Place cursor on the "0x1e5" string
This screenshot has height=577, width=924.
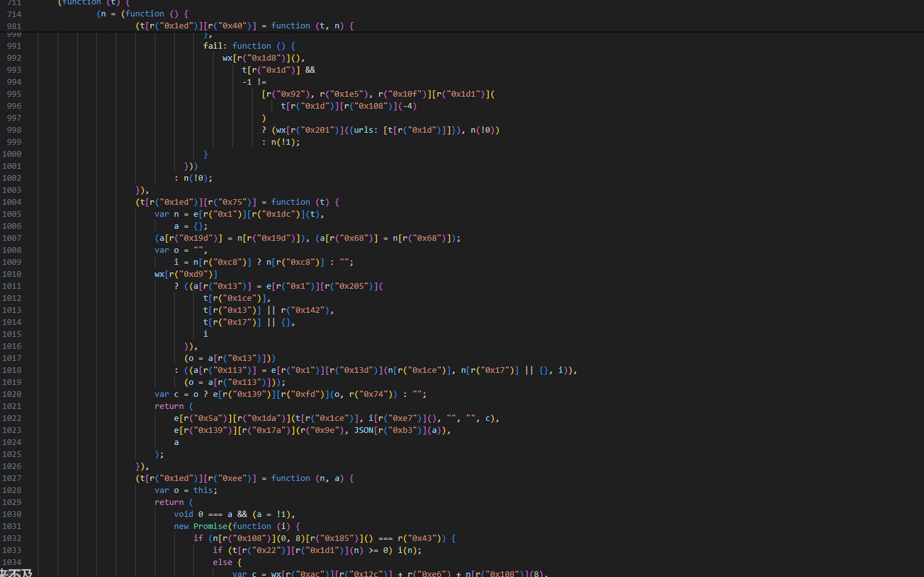(346, 94)
